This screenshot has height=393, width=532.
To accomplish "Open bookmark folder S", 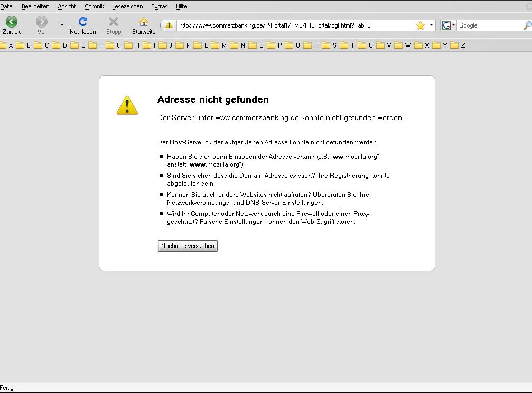I will click(330, 45).
